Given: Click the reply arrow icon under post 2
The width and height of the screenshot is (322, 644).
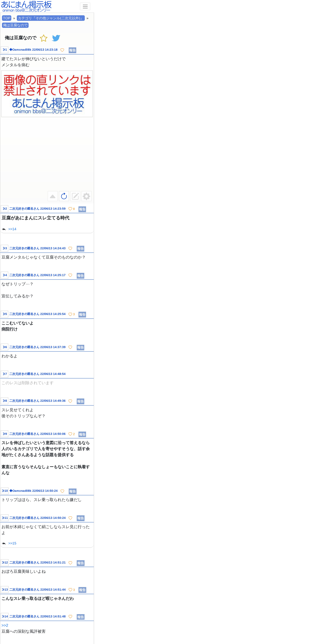Looking at the screenshot, I should [4, 229].
